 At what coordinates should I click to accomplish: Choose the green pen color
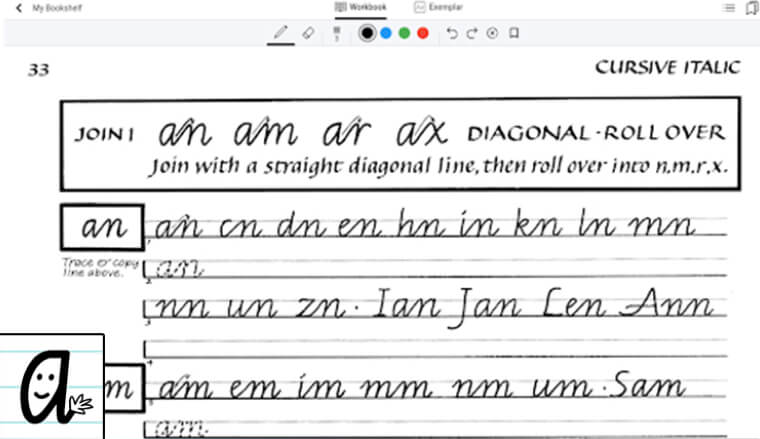click(404, 33)
